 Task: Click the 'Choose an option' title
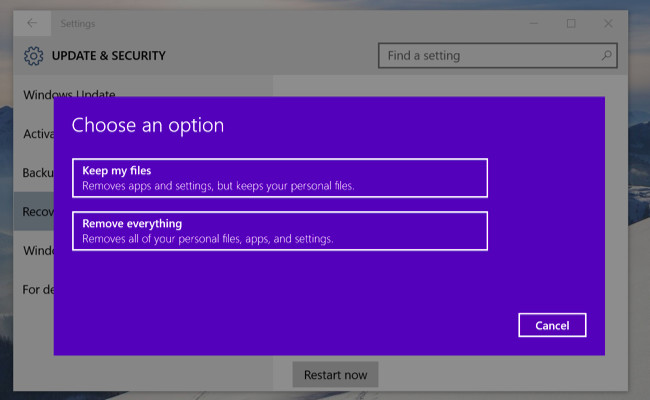tap(148, 125)
